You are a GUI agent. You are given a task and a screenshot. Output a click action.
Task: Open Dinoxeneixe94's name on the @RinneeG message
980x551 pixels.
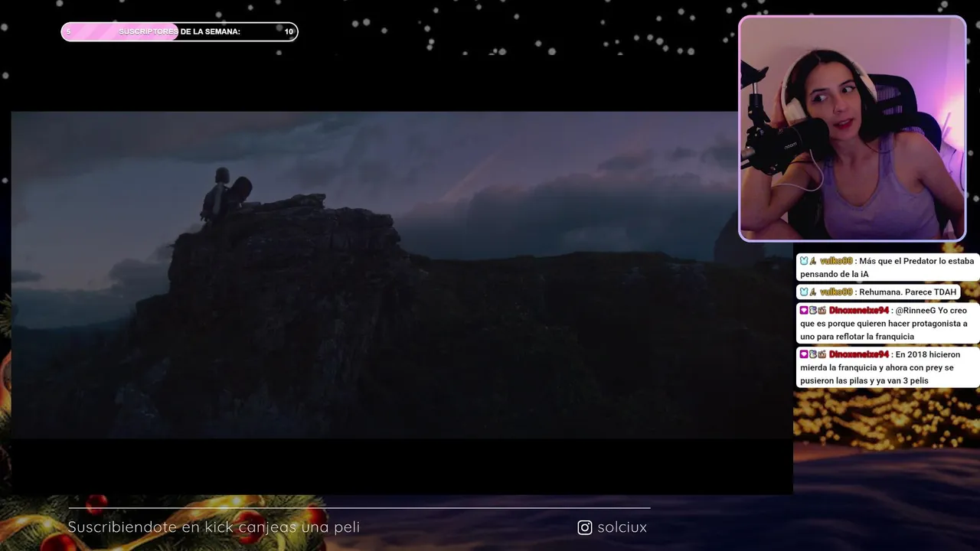click(859, 311)
